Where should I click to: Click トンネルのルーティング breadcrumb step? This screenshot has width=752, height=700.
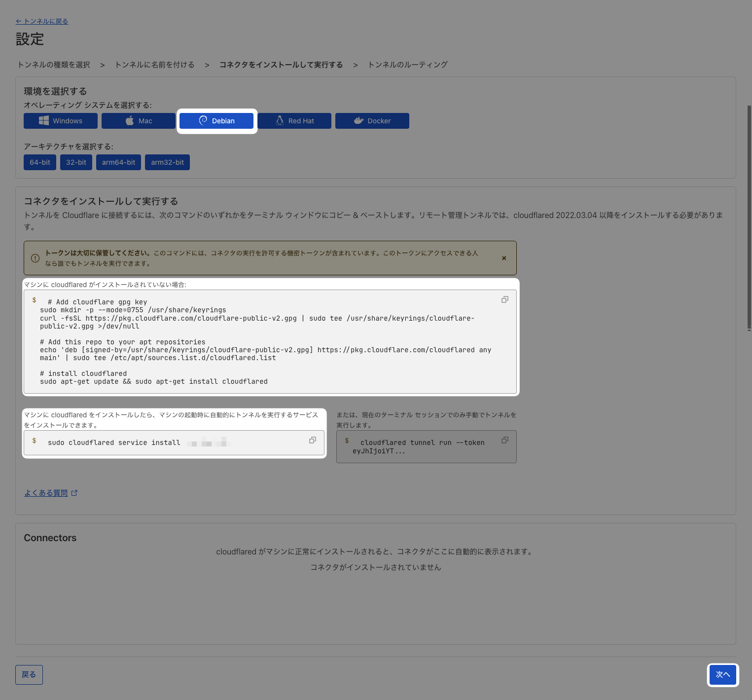point(408,65)
